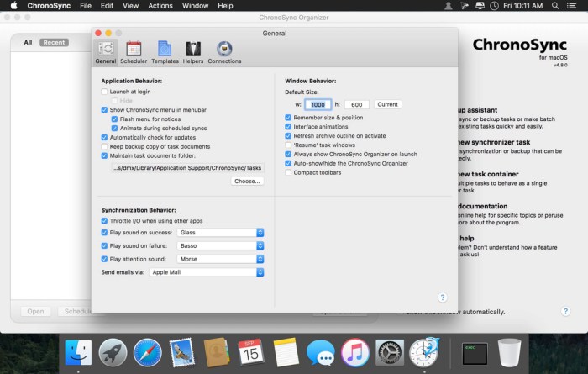Open the Helpers preferences pane

(x=194, y=52)
